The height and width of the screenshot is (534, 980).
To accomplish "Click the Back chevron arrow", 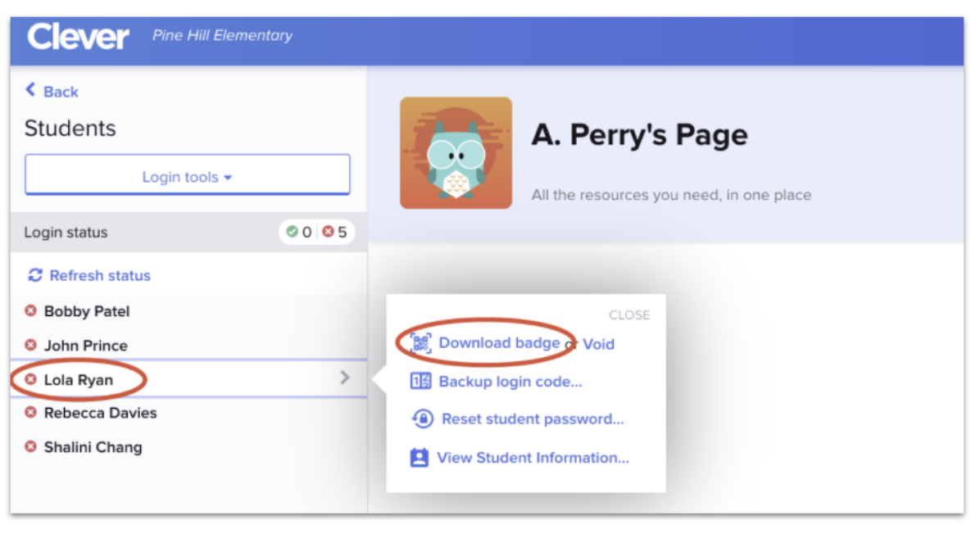I will 29,91.
